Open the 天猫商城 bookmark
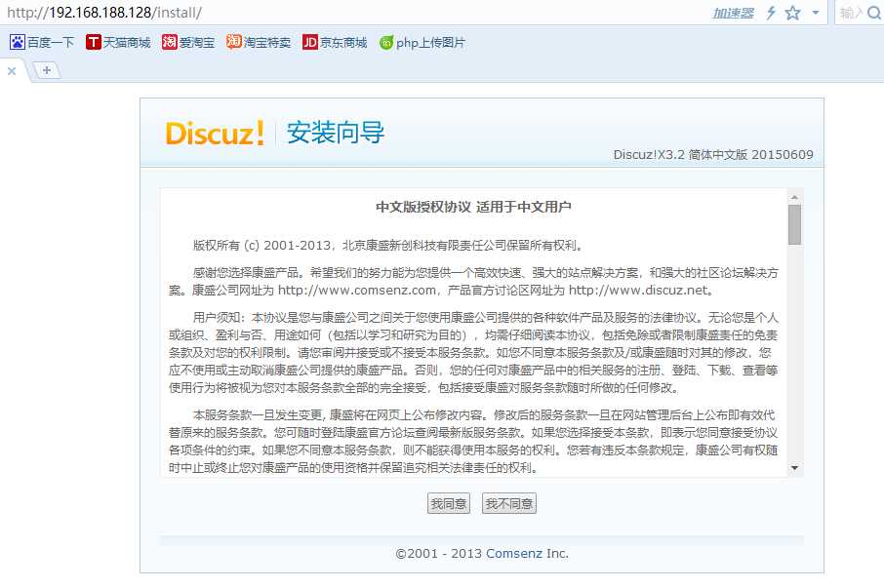Viewport: 884px width, 588px height. 118,42
